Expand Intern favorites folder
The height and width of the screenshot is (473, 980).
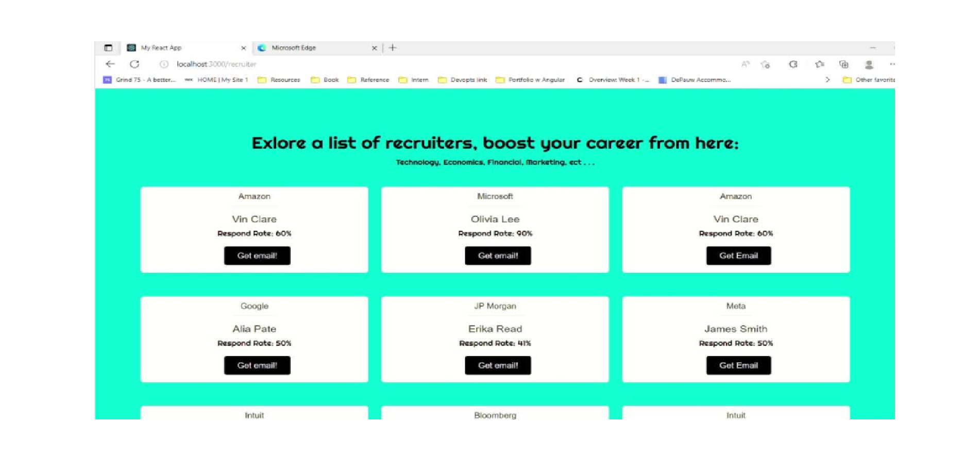(x=414, y=80)
